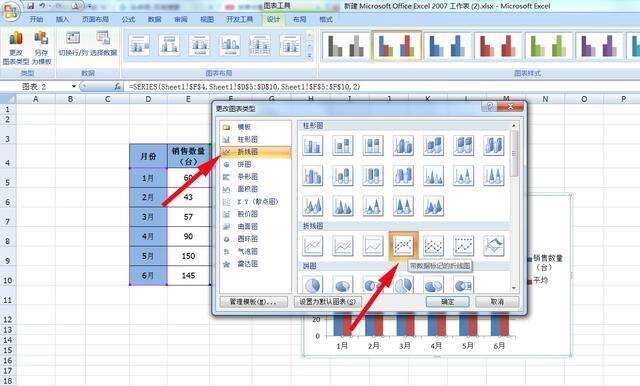Click Switch Row/Column icon
Screen dimensions: 640x386
73,43
